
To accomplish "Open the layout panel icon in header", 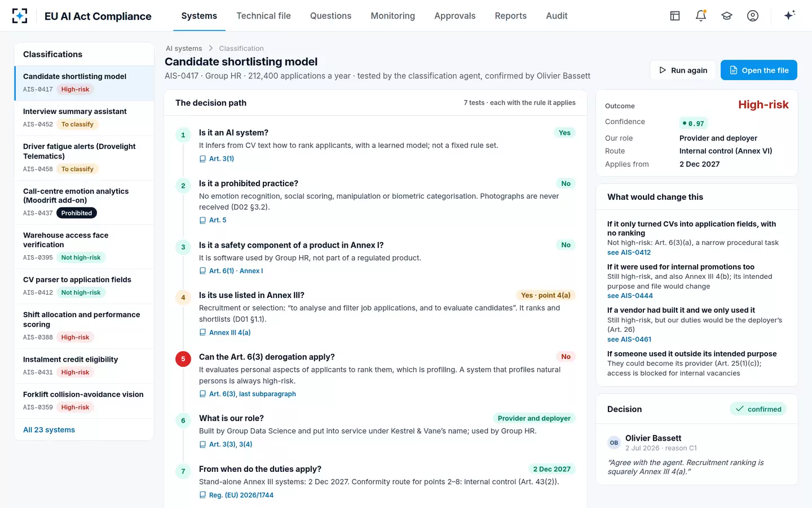I will (675, 16).
